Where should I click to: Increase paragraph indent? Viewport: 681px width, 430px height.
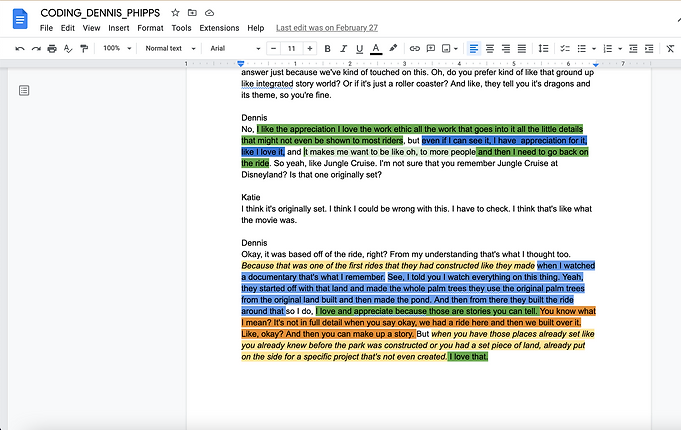point(649,49)
